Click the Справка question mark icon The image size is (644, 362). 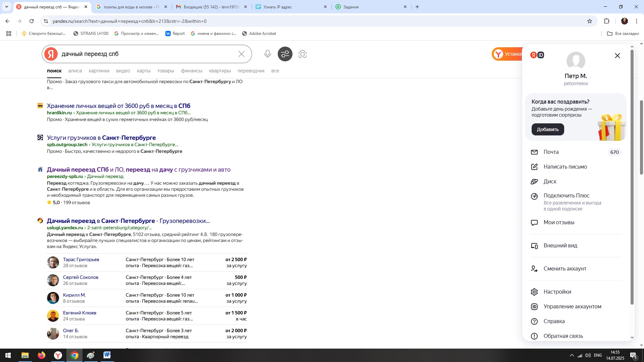pyautogui.click(x=534, y=321)
